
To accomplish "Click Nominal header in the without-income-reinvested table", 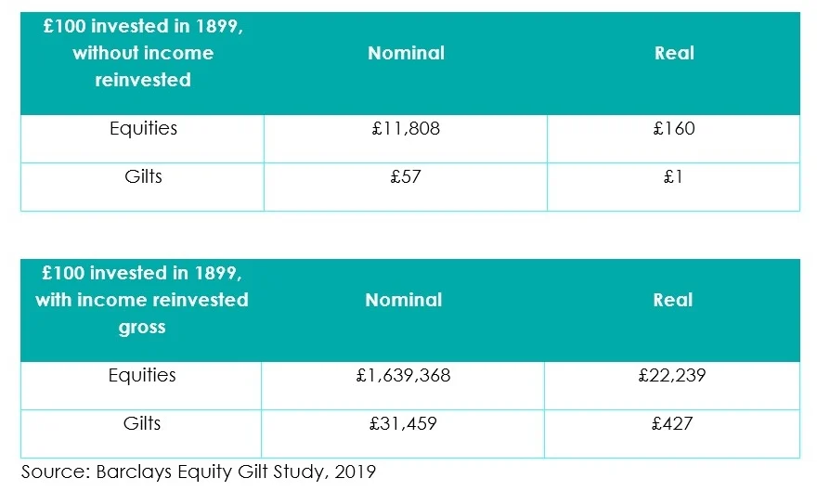I will coord(406,53).
